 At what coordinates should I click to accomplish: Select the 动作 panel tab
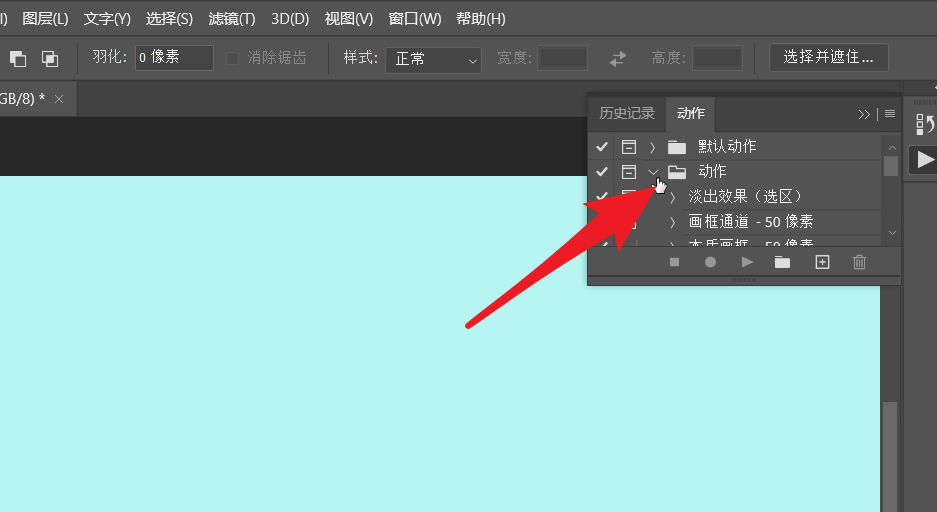(x=691, y=114)
